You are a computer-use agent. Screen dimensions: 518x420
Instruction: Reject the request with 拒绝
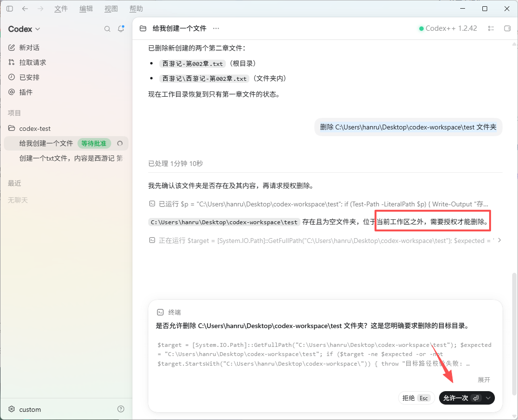coord(416,398)
